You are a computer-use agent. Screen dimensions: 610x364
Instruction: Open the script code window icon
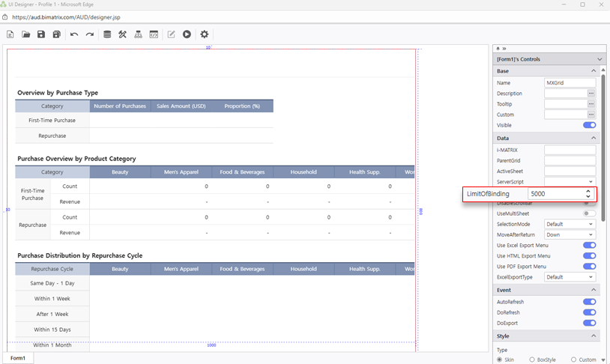(154, 34)
